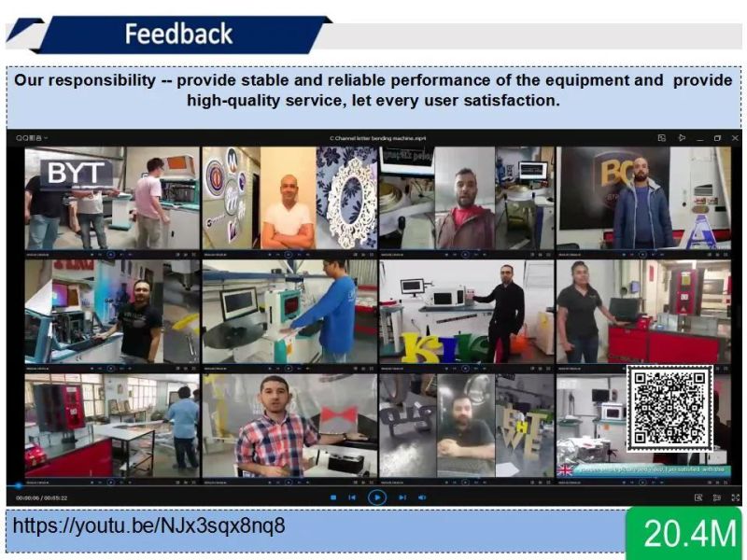Image resolution: width=747 pixels, height=560 pixels.
Task: Toggle fullscreen icon in player corner
Action: coord(735,497)
